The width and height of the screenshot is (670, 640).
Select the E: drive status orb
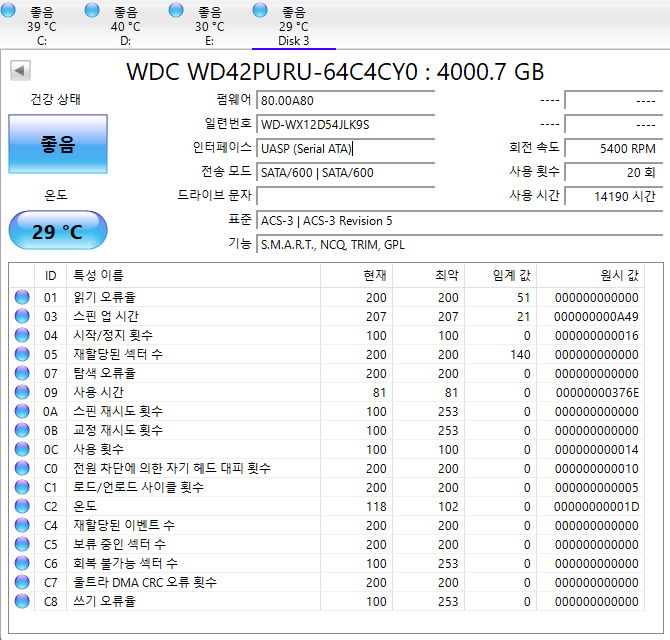coord(177,10)
